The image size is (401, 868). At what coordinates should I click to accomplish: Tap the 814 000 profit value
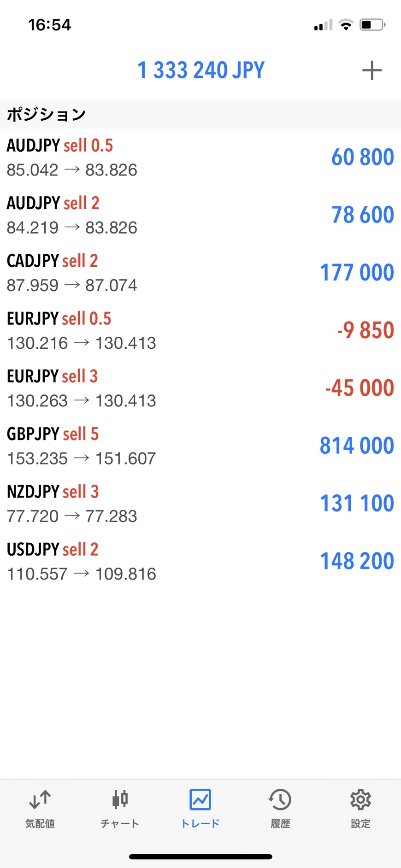point(357,446)
